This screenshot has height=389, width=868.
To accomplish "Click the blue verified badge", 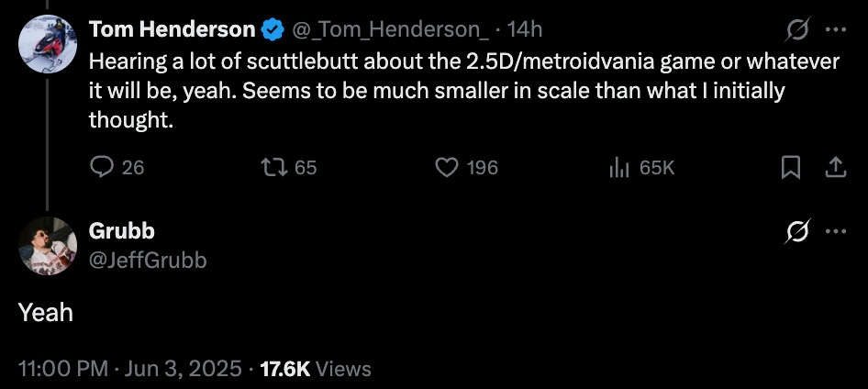I will 273,29.
